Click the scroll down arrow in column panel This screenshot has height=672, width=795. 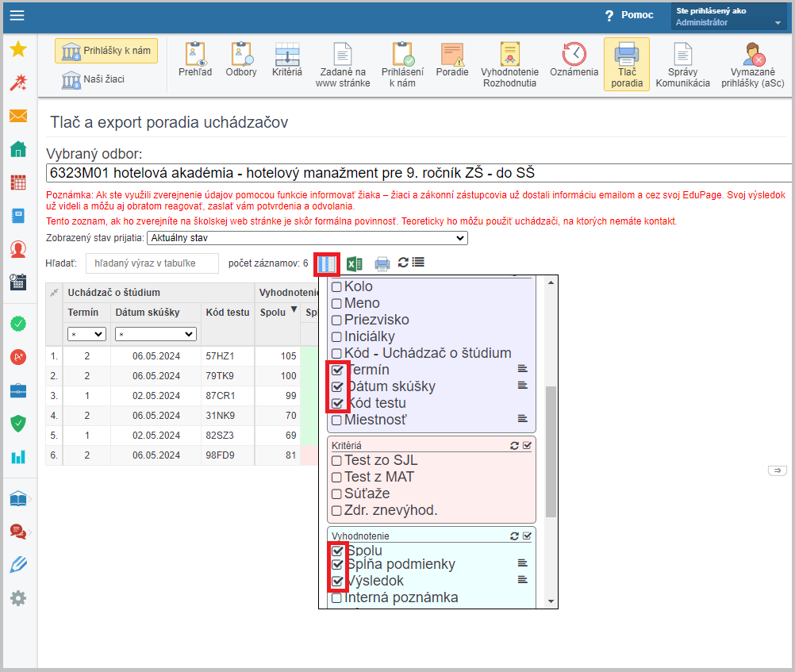coord(551,601)
